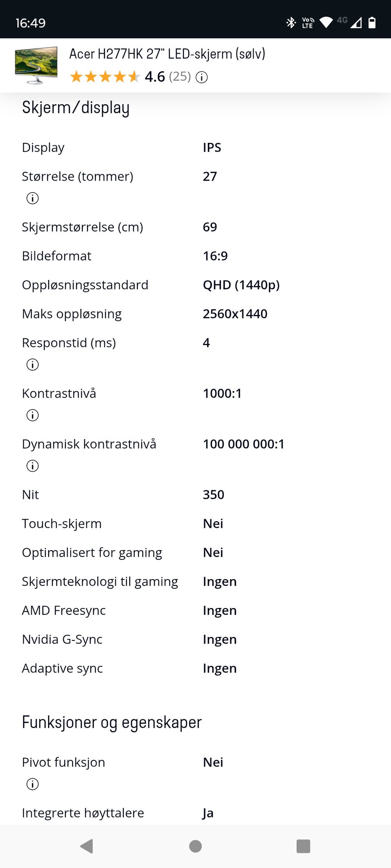The height and width of the screenshot is (868, 391).
Task: Tap the Funksjoner og egenskaper heading
Action: (x=112, y=722)
